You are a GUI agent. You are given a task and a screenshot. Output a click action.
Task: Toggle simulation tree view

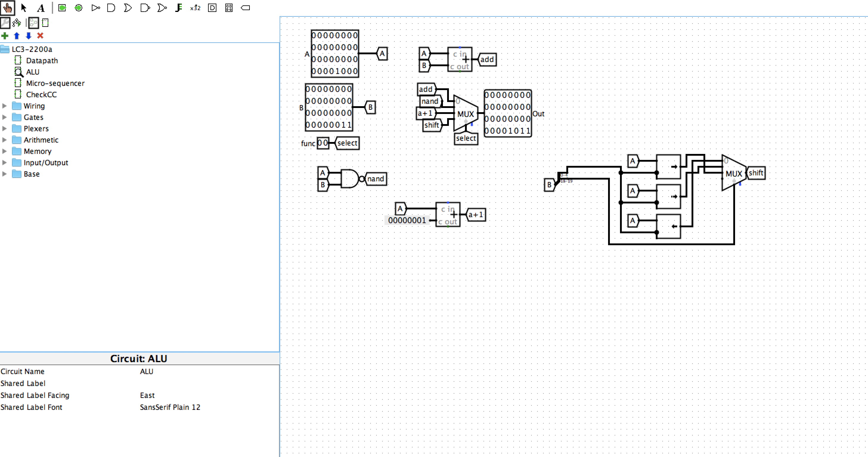point(16,23)
